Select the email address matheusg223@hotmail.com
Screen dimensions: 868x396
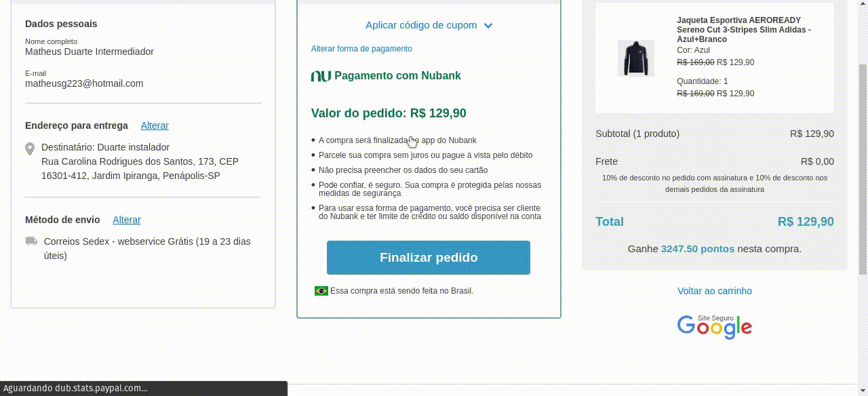tap(84, 83)
